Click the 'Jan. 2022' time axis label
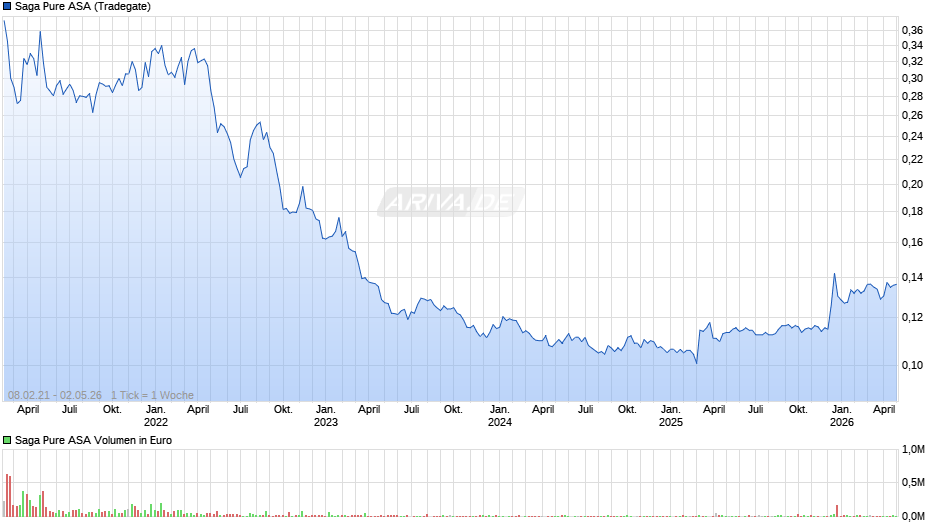Screen dimensions: 940x526 155,416
